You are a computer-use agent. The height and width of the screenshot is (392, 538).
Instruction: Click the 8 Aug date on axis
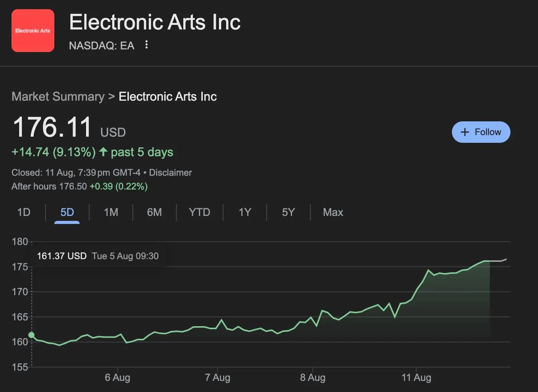click(x=313, y=377)
